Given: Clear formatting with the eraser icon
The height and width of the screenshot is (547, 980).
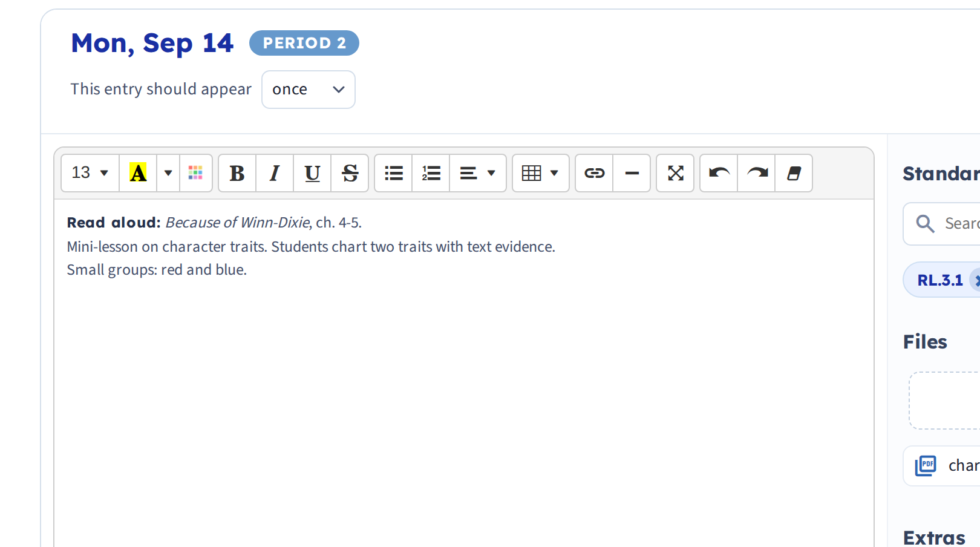Looking at the screenshot, I should [794, 173].
